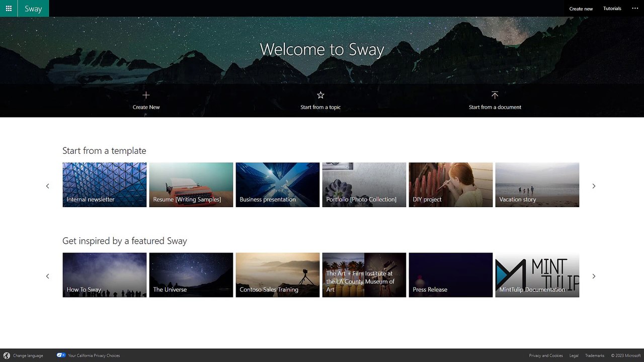Click Get inspired by a featured Sway heading
This screenshot has width=644, height=362.
coord(125,241)
